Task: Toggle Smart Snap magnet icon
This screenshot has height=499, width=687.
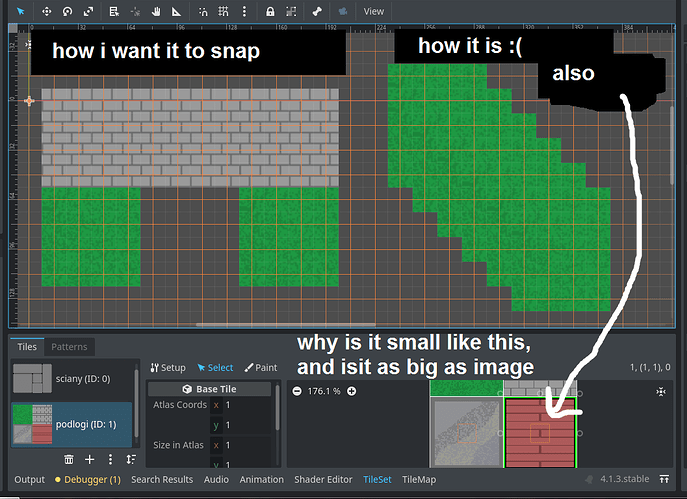Action: coord(203,11)
